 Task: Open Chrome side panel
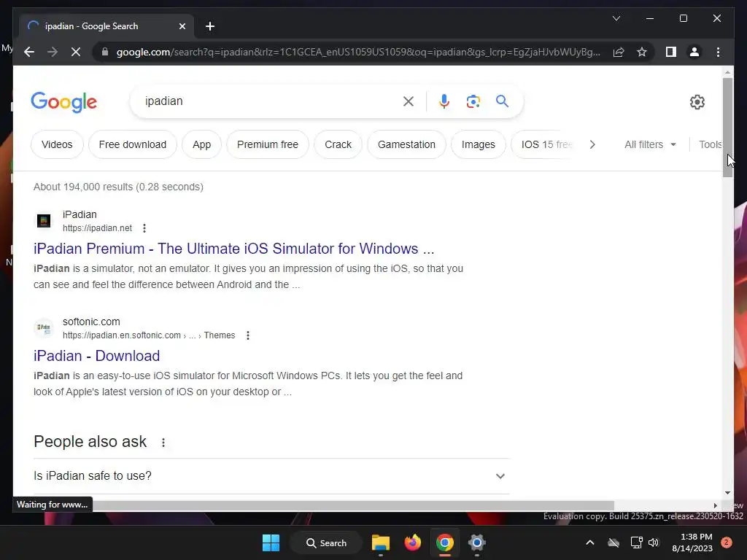(x=671, y=52)
